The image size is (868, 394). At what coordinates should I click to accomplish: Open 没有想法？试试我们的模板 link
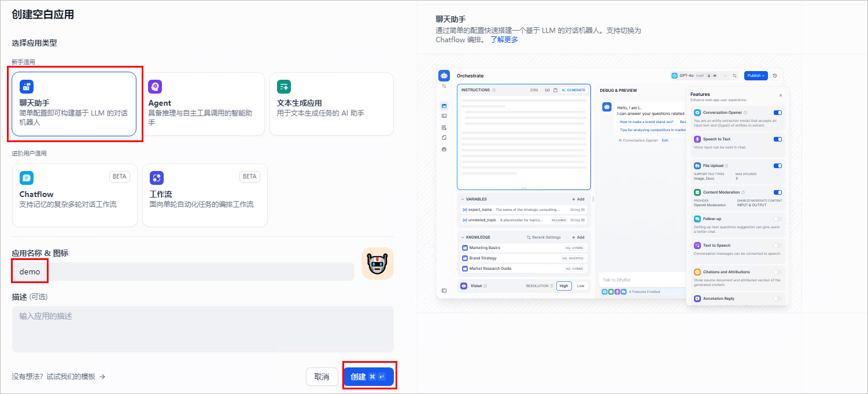coord(58,377)
